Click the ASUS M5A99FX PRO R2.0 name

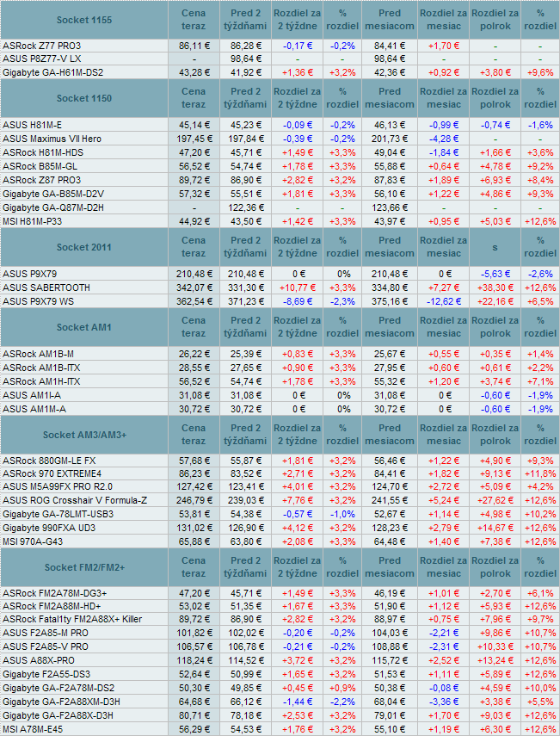click(x=58, y=486)
